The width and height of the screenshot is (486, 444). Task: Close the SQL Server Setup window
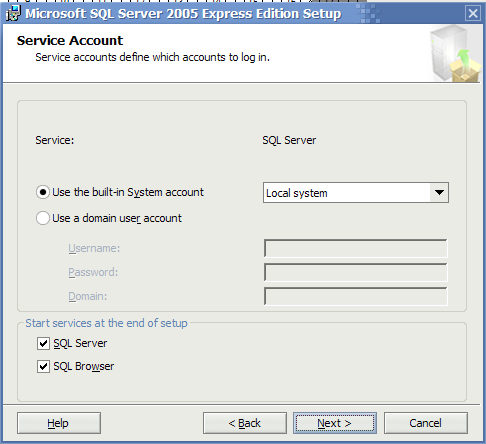pos(473,14)
